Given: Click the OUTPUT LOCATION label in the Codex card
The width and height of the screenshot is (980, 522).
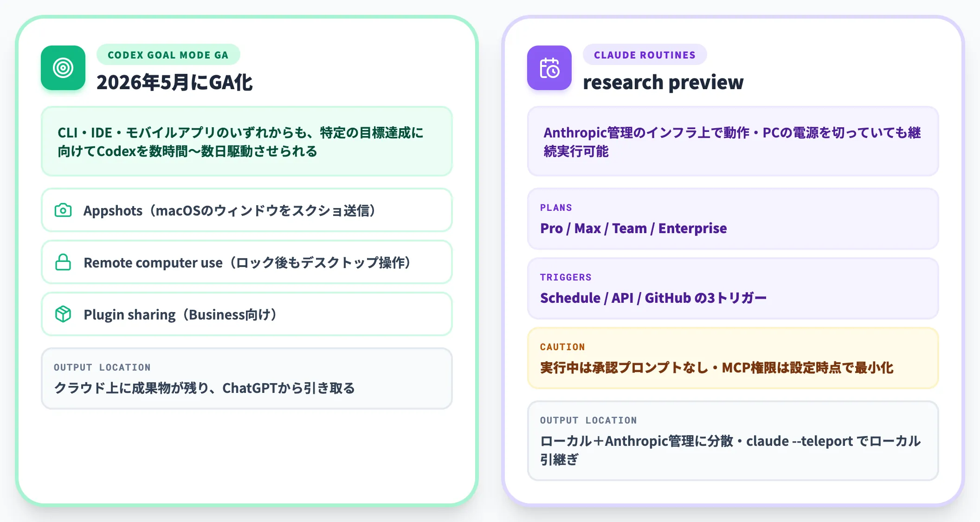Looking at the screenshot, I should pos(102,367).
